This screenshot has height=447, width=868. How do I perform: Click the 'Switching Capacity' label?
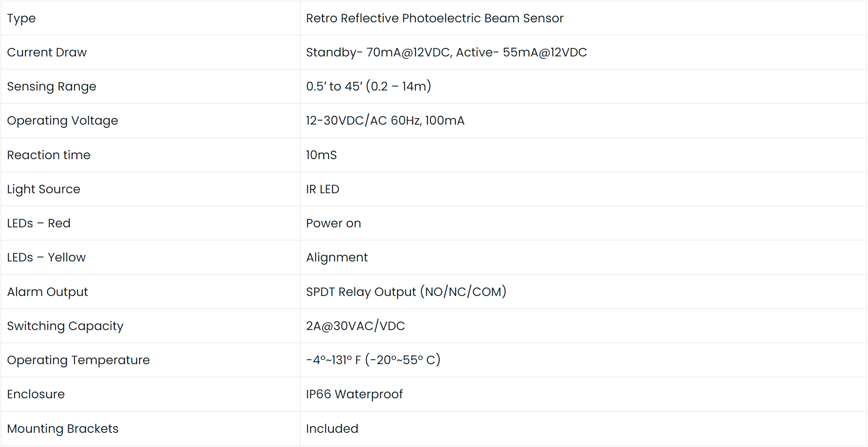(65, 326)
